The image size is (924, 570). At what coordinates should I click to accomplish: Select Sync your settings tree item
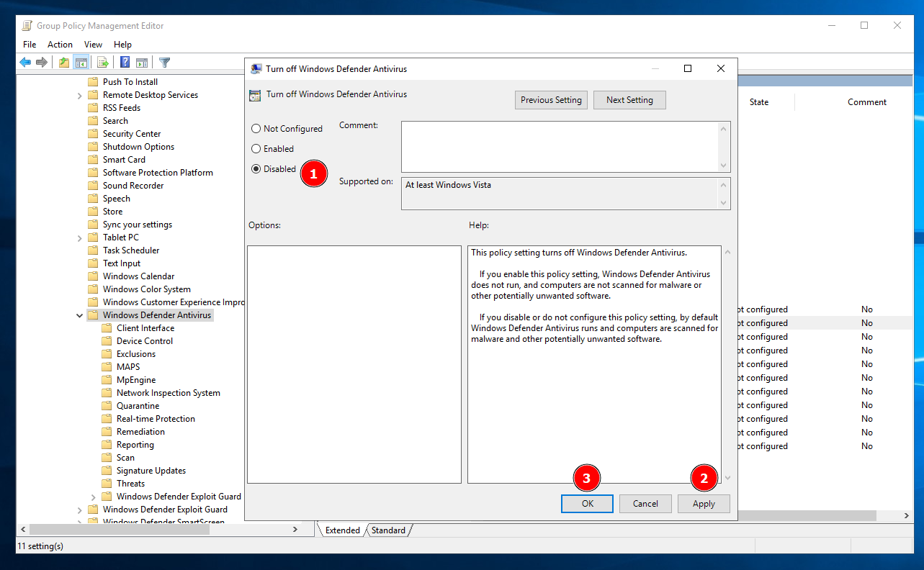[138, 225]
